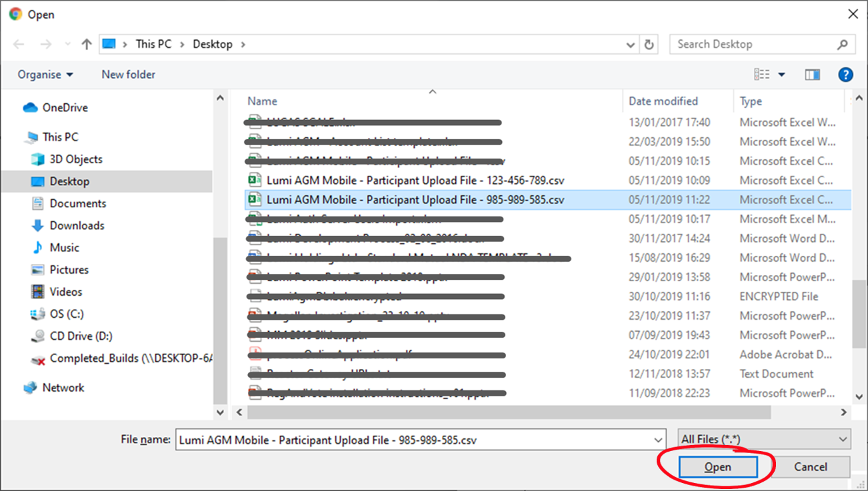Select the OS (C:) drive
This screenshot has height=491, width=868.
(66, 313)
